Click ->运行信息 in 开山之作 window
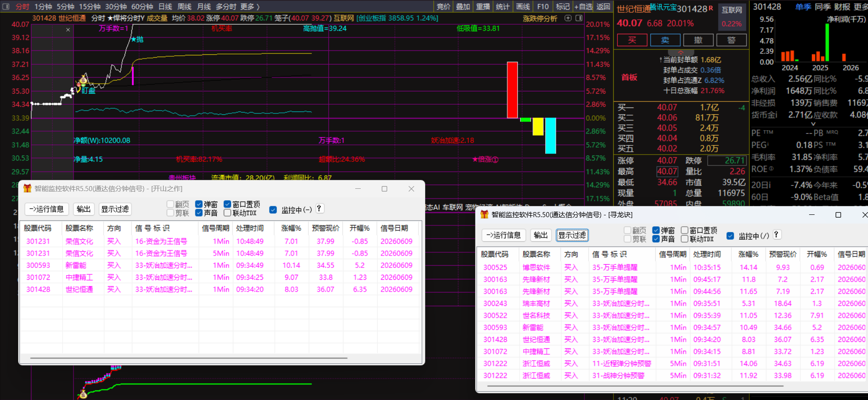The width and height of the screenshot is (868, 400). point(47,209)
